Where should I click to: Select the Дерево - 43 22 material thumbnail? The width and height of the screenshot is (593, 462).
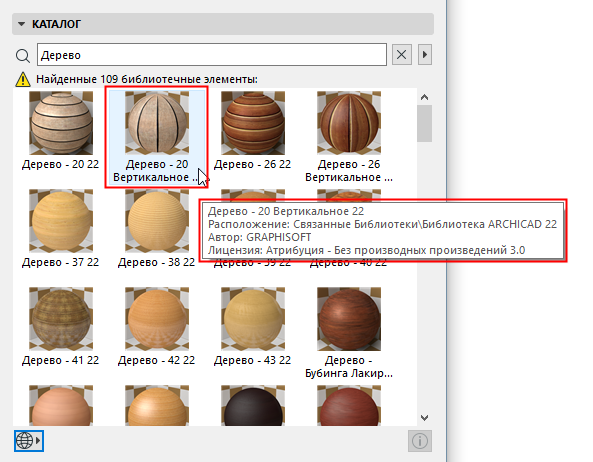[x=253, y=319]
